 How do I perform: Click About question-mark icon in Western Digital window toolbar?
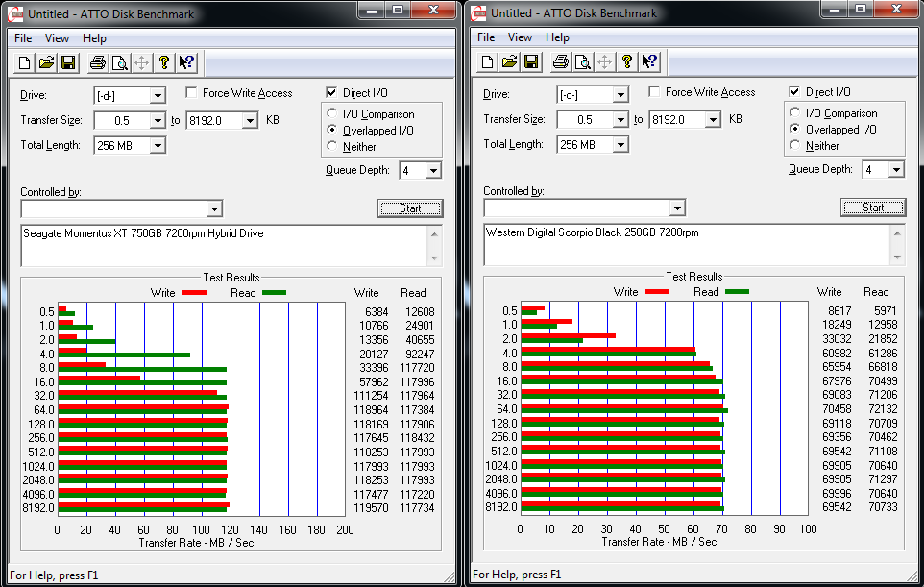tap(627, 61)
